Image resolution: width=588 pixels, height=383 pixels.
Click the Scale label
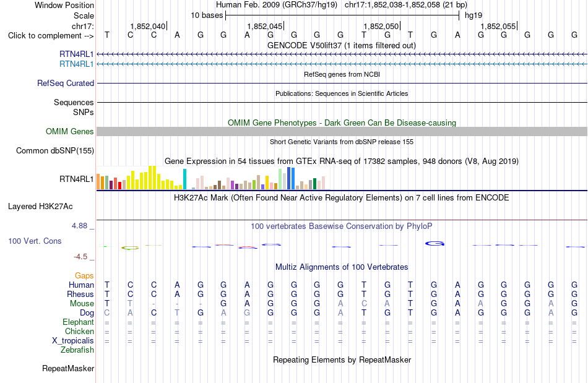pyautogui.click(x=84, y=15)
